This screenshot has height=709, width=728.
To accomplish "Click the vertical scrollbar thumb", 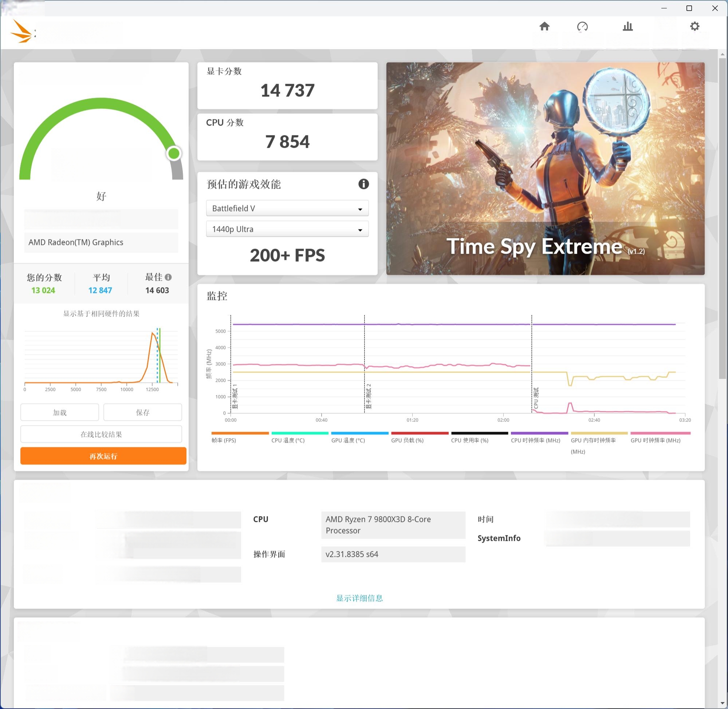I will point(723,218).
